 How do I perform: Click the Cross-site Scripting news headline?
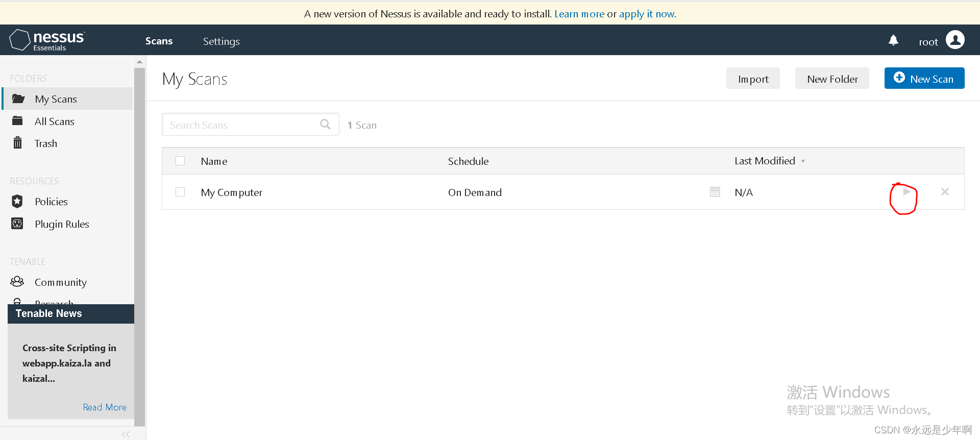tap(69, 363)
